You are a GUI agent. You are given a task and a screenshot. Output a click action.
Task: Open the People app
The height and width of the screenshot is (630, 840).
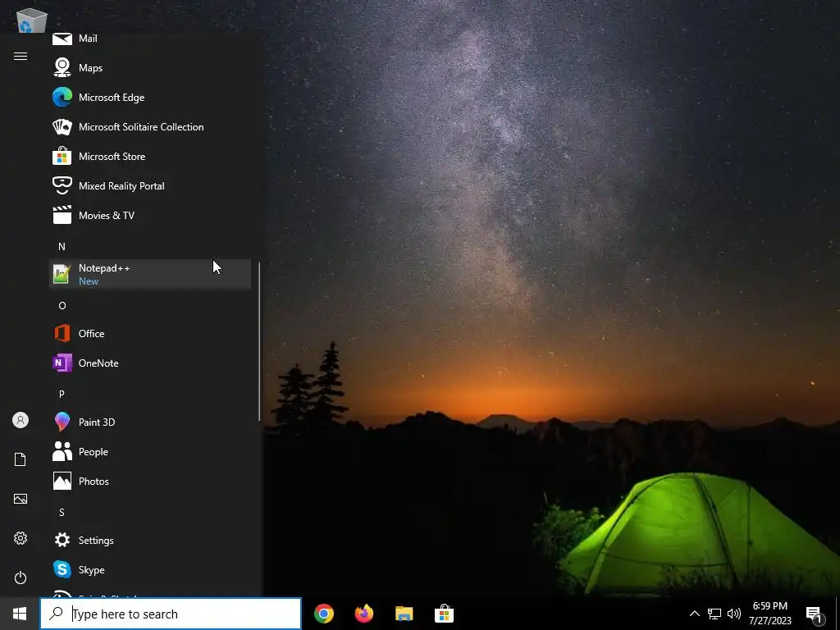point(150,452)
